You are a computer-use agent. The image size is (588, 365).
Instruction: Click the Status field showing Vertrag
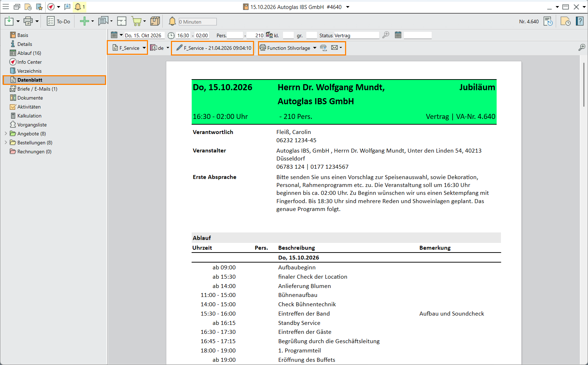356,35
